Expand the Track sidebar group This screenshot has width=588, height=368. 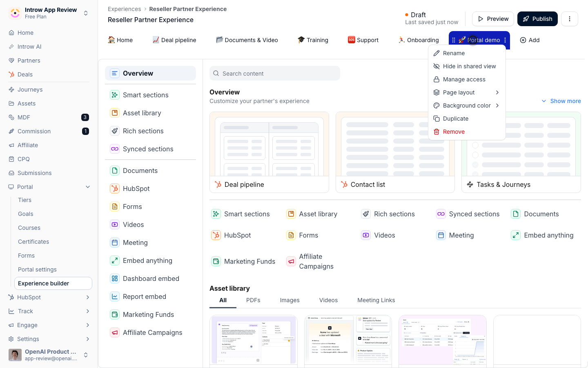(88, 311)
